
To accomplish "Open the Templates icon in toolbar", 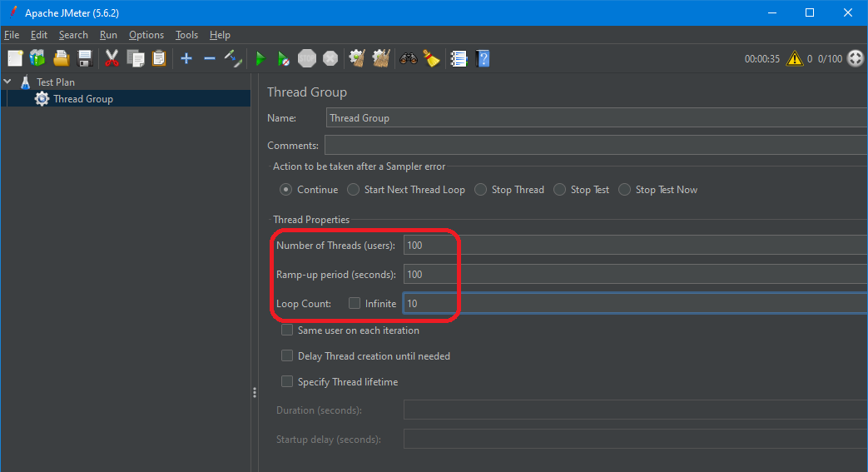I will (37, 58).
